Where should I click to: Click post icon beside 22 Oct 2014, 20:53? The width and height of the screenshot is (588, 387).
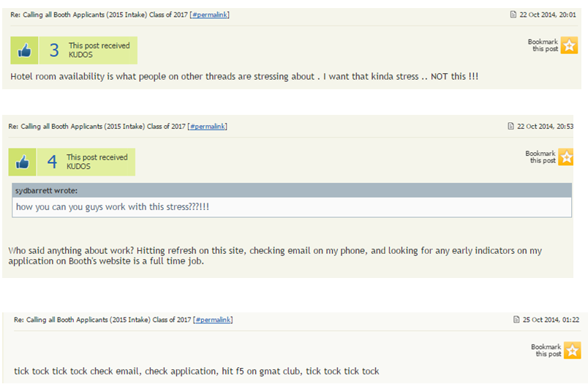point(511,126)
